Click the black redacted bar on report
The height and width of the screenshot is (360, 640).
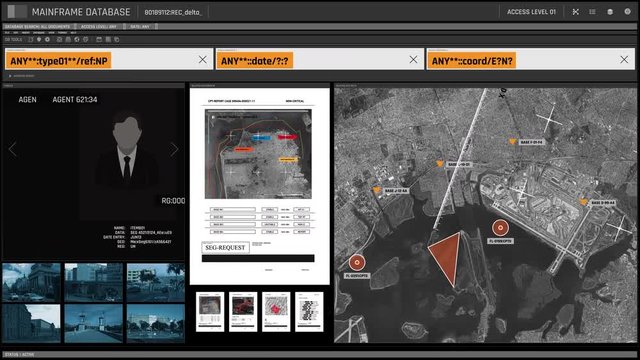258,258
